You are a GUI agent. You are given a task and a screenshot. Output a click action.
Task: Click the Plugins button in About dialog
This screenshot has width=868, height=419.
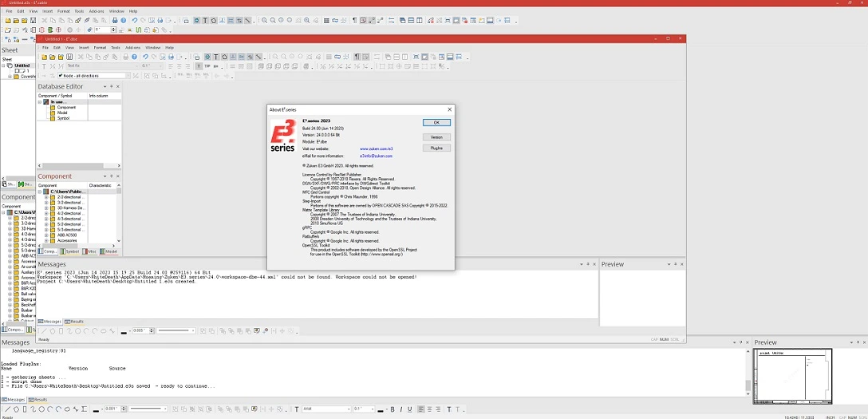pyautogui.click(x=436, y=148)
